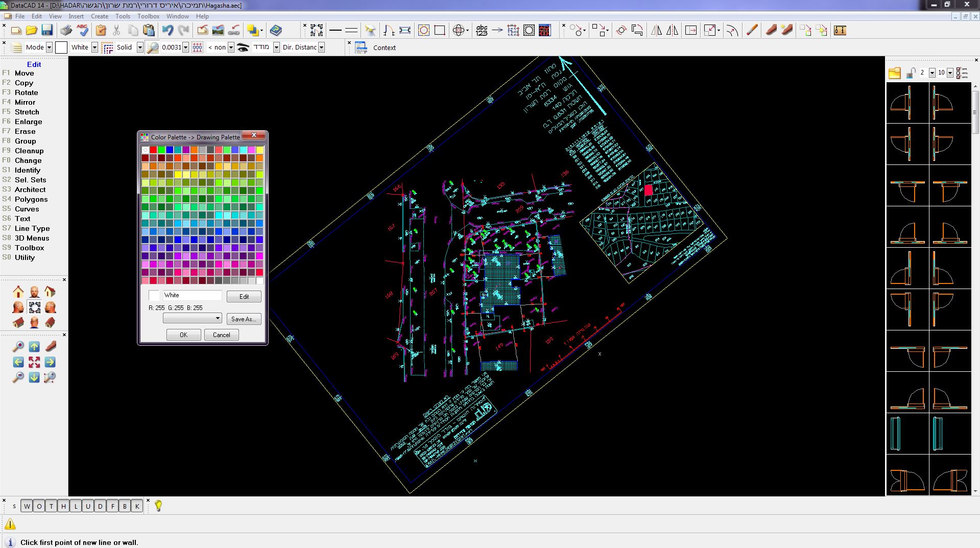Image resolution: width=980 pixels, height=548 pixels.
Task: Open the White color dropdown arrow
Action: pos(94,47)
